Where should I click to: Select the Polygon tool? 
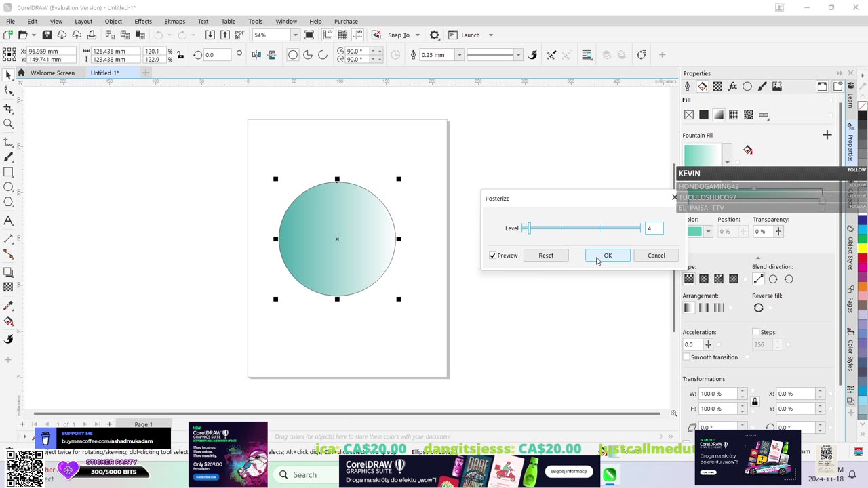[x=8, y=202]
